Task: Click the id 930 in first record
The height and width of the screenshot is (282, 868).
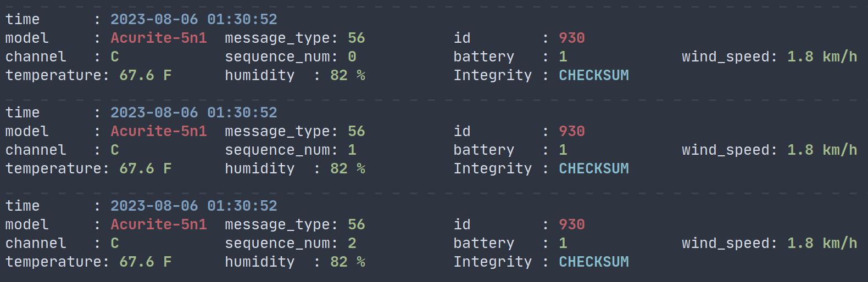Action: pos(572,38)
